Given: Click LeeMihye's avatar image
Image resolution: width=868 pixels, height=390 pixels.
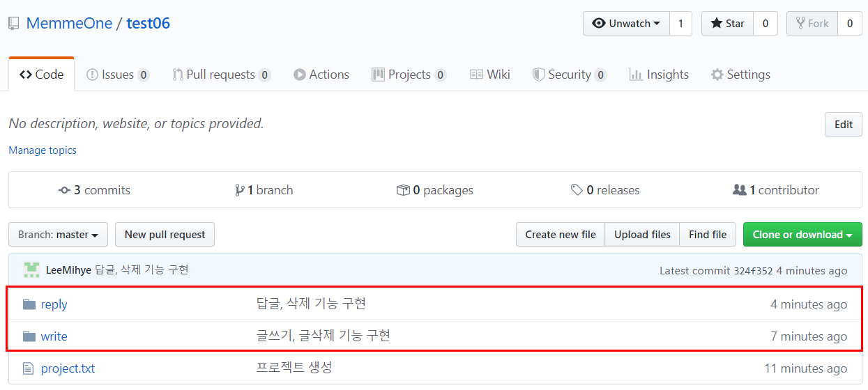Looking at the screenshot, I should [x=31, y=270].
